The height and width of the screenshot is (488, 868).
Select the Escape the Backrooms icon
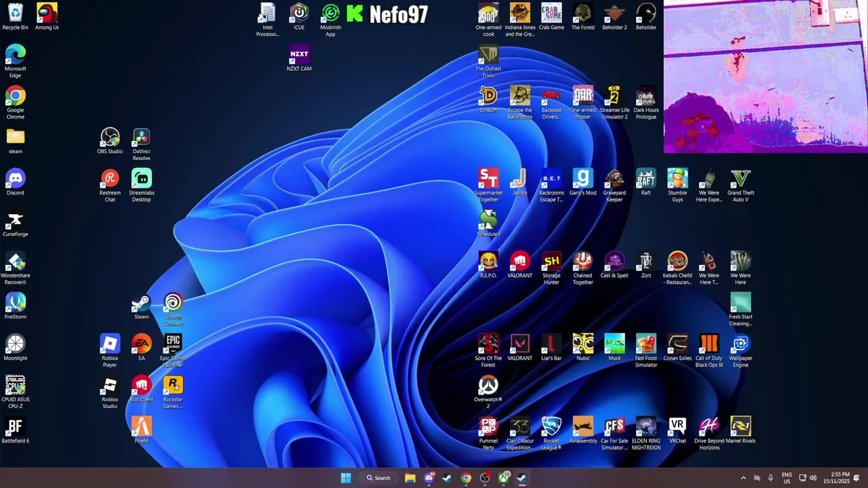[520, 102]
